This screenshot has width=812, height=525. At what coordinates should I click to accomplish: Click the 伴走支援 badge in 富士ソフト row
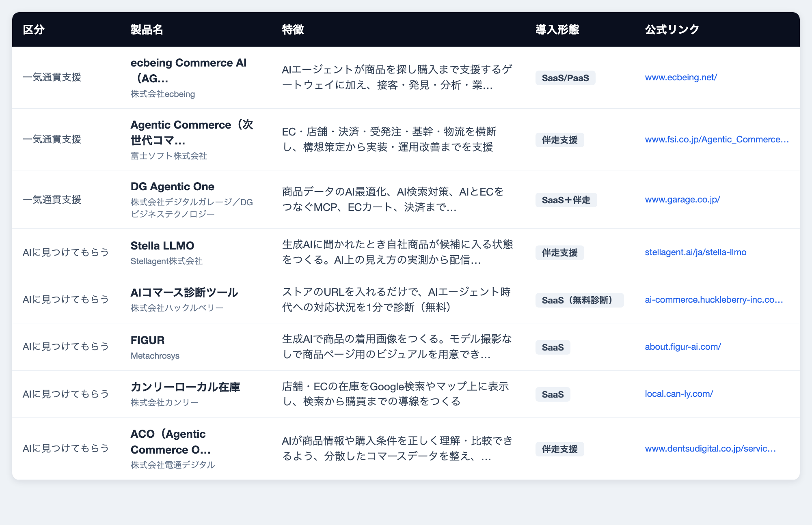click(x=559, y=140)
